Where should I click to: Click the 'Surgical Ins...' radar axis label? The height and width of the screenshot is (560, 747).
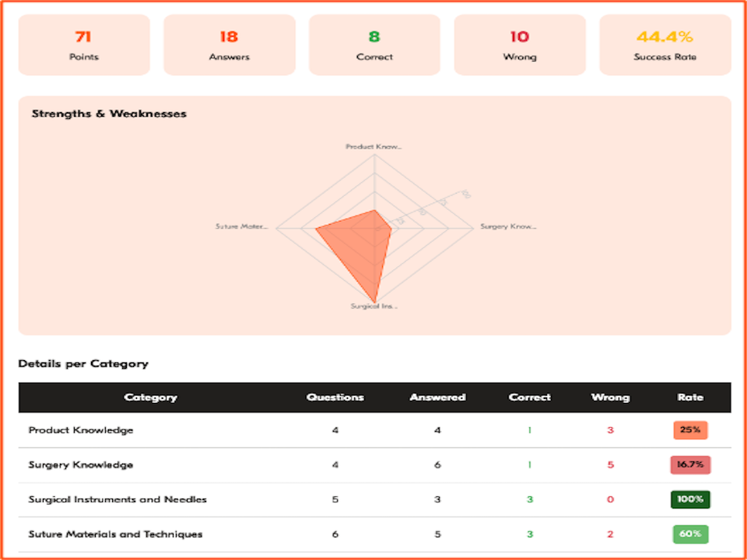[x=374, y=306]
